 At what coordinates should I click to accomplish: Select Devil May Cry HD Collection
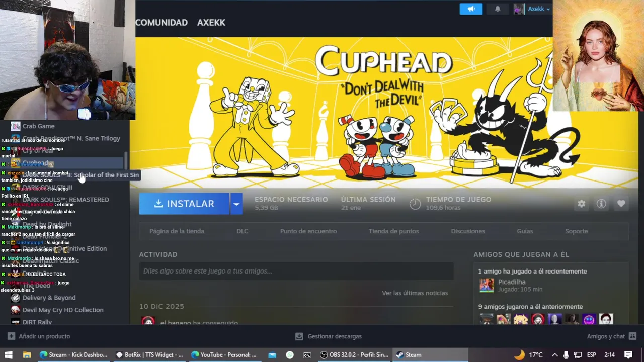tap(63, 310)
